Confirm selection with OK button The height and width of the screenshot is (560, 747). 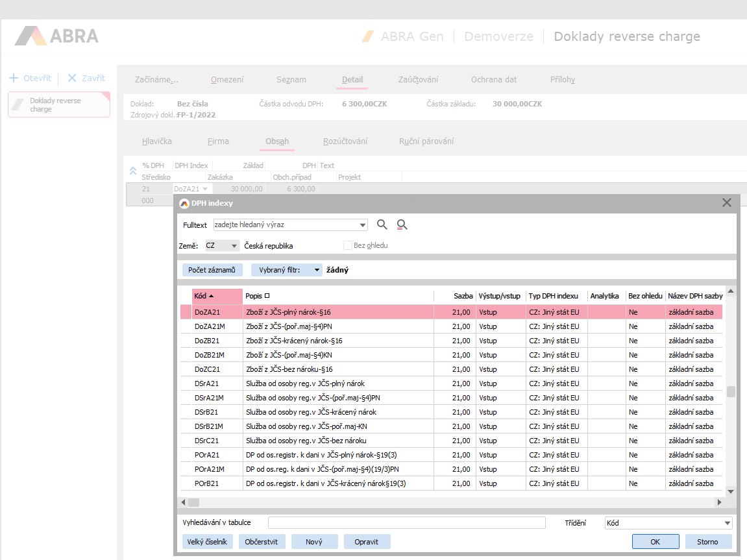655,542
